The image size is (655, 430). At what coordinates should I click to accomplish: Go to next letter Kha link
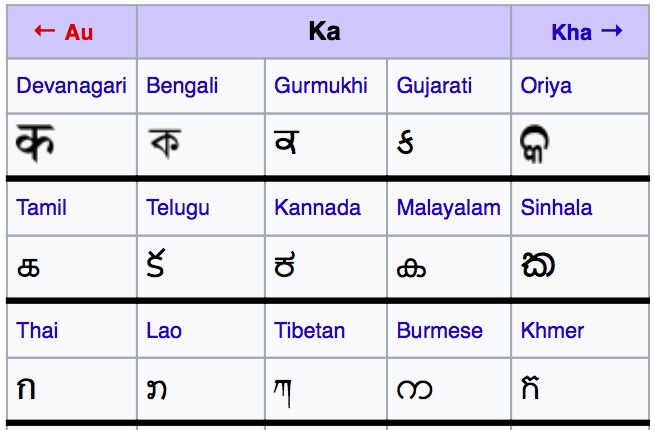(586, 32)
